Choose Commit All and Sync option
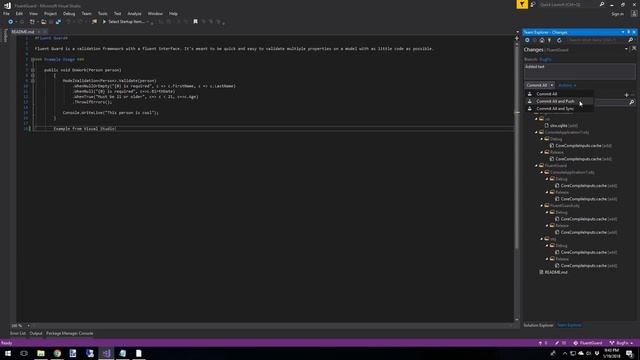 coord(559,109)
